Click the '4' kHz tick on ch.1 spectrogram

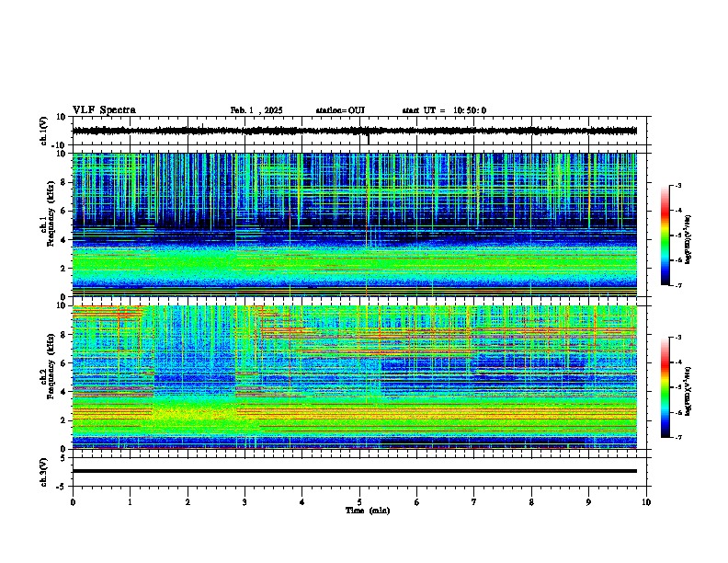click(63, 240)
